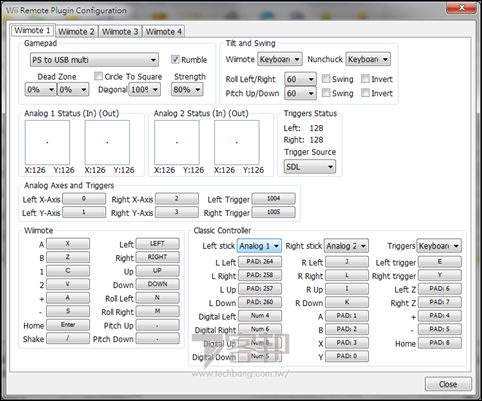
Task: Open the Diagonal percentage dropdown
Action: tap(144, 90)
